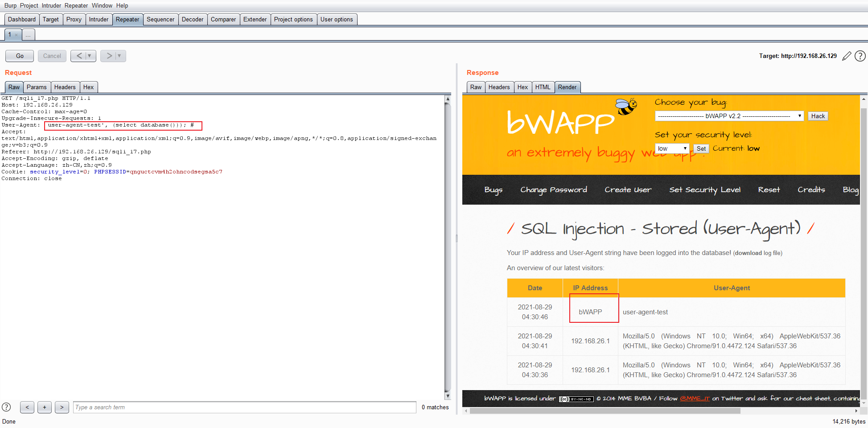Expand the back history dropdown arrow

point(90,56)
